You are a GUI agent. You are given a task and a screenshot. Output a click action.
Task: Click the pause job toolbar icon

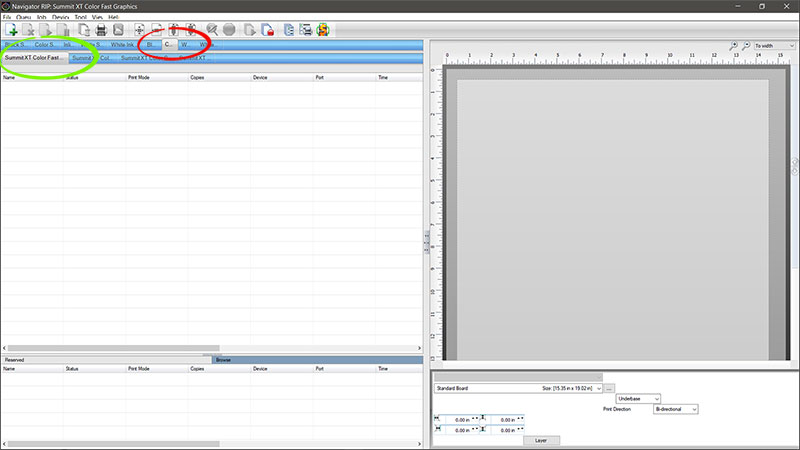[63, 30]
